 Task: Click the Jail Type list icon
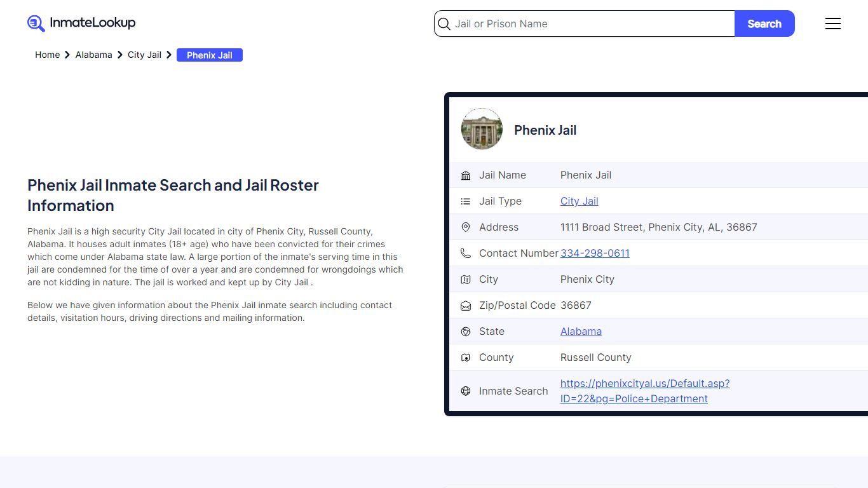[466, 201]
